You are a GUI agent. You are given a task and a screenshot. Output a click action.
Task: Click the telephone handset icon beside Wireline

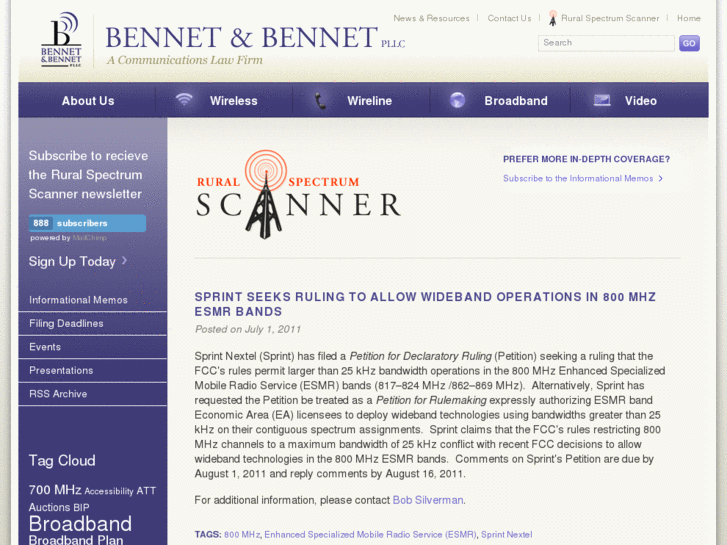[x=320, y=101]
